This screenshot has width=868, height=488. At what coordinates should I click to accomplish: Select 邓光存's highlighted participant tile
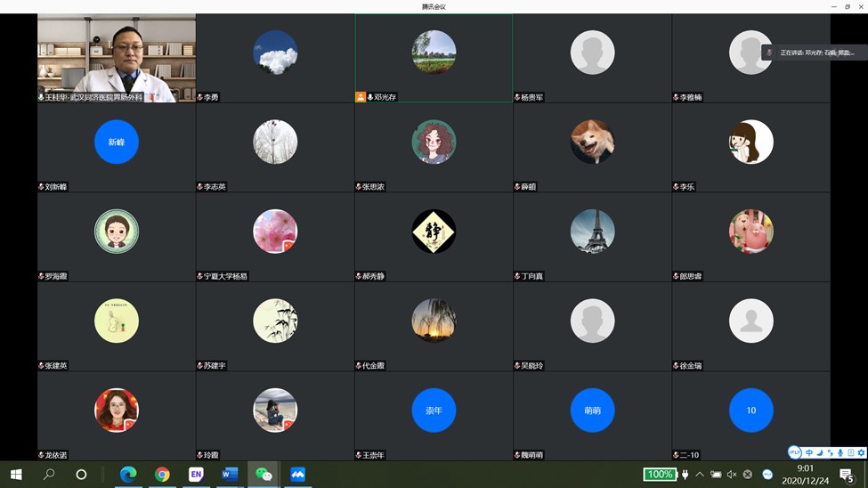point(434,57)
